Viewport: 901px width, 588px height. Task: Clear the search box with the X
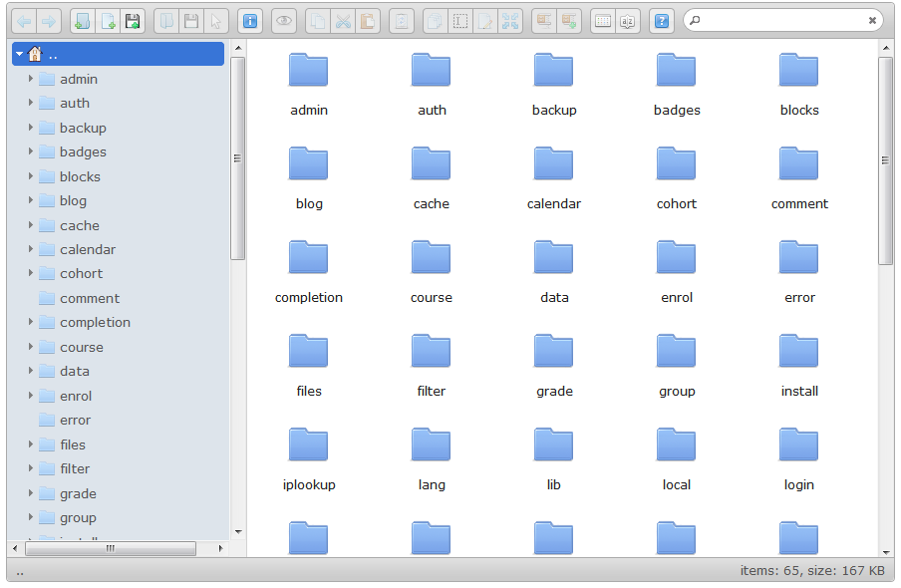(872, 21)
